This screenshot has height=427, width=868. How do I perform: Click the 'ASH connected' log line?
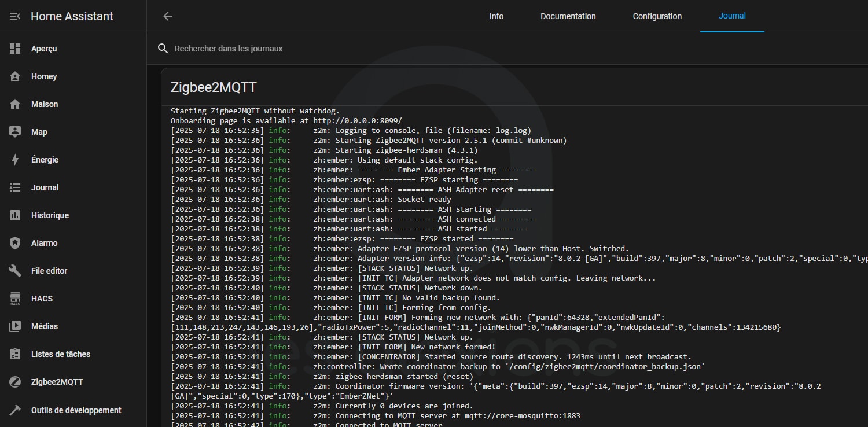coord(353,219)
